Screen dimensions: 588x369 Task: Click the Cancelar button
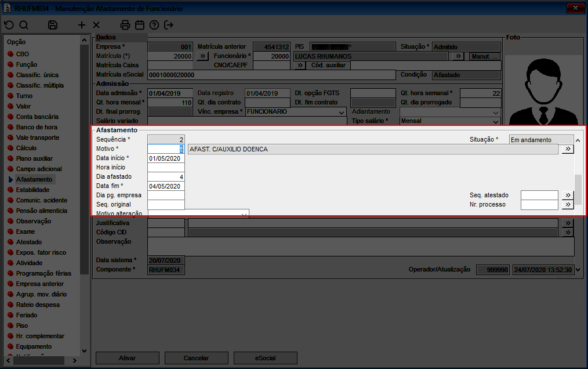197,358
